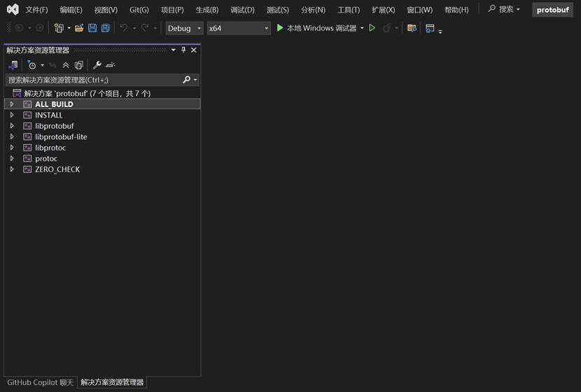Open the 文件(F) menu

point(36,10)
